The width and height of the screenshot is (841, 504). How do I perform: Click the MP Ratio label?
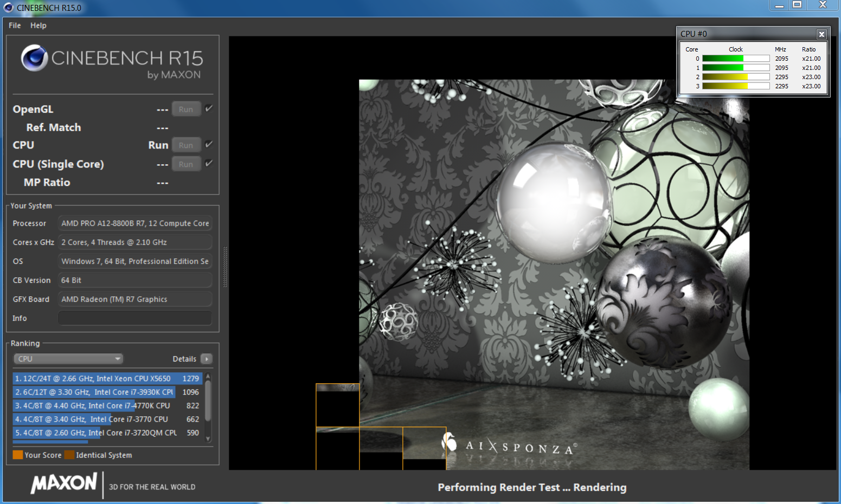coord(47,183)
